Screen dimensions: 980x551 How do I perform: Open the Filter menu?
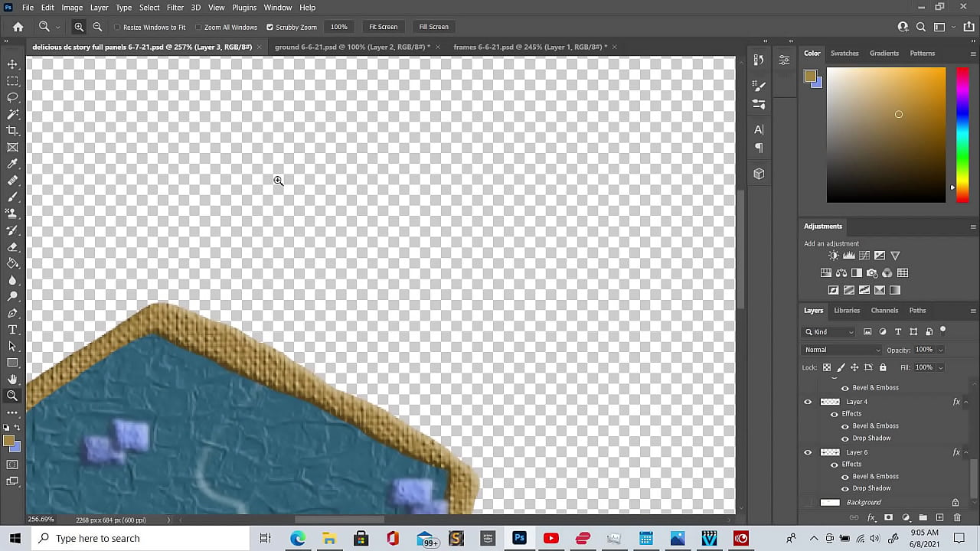pyautogui.click(x=175, y=8)
